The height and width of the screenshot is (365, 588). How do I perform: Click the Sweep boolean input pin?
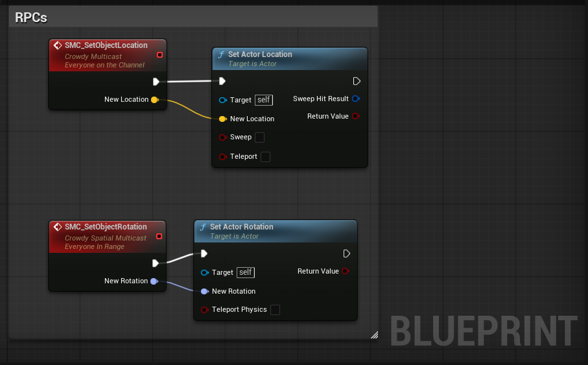pyautogui.click(x=223, y=137)
